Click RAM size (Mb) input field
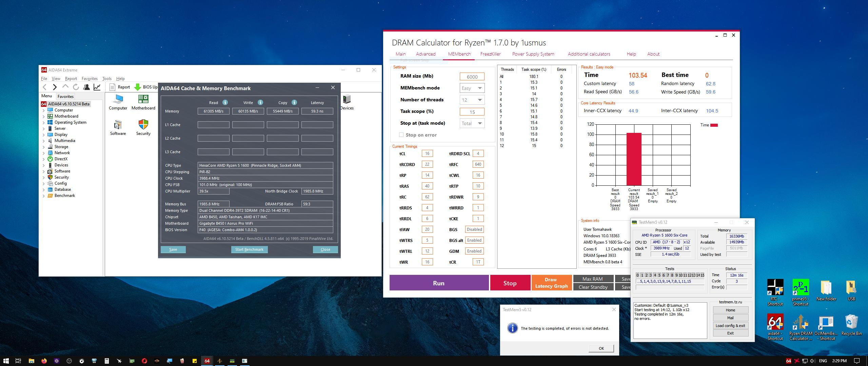Viewport: 868px width, 366px height. point(472,77)
